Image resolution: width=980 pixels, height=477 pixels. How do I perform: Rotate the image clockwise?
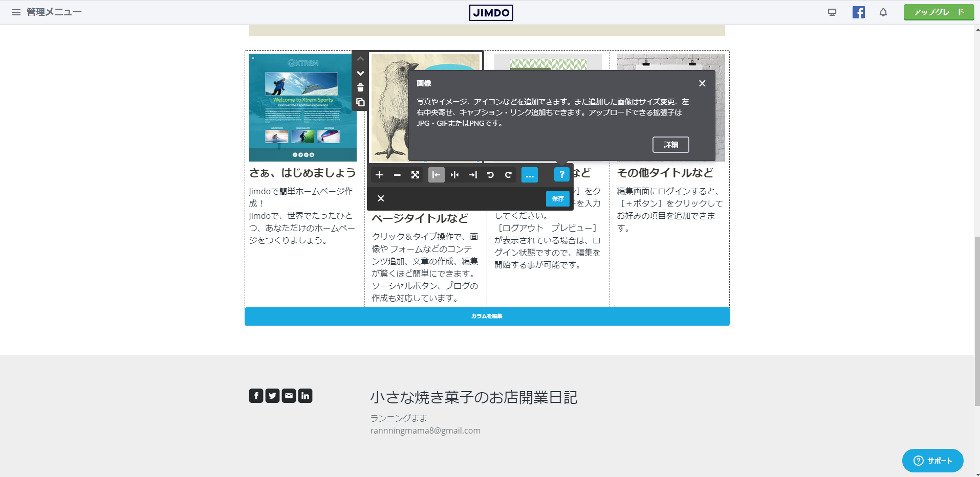tap(508, 175)
